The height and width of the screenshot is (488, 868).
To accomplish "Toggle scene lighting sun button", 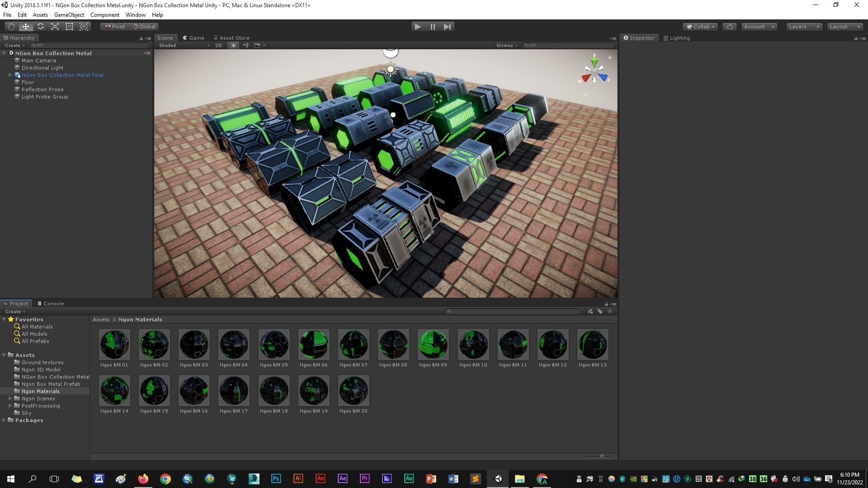I will pos(233,45).
